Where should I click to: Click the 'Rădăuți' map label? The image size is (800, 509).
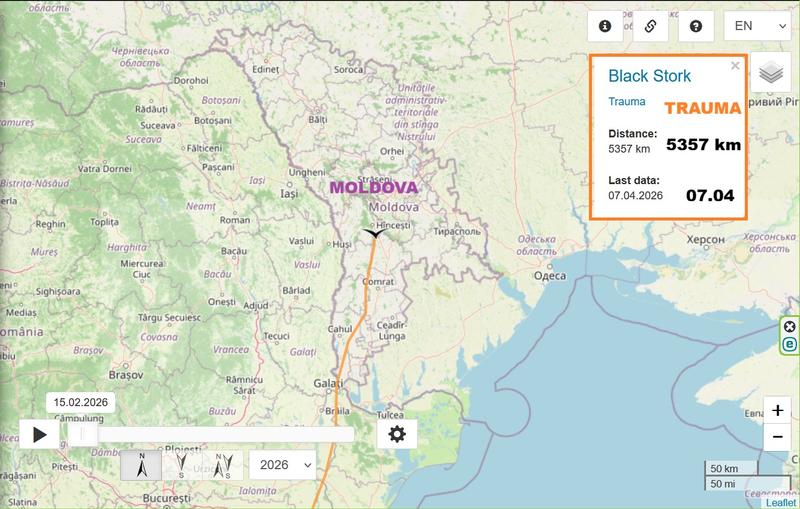pyautogui.click(x=151, y=109)
